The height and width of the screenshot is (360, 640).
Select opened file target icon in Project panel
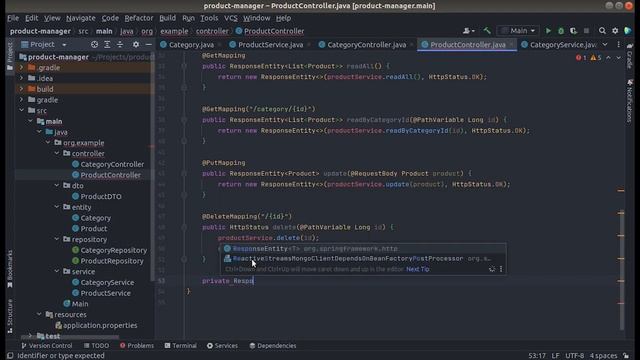tap(94, 44)
